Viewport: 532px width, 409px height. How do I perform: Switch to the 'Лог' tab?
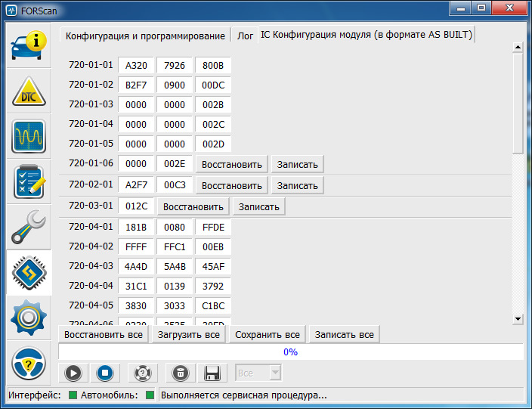(245, 36)
